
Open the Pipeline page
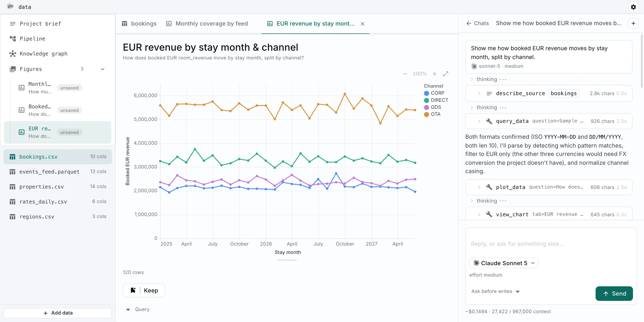[x=57, y=39]
